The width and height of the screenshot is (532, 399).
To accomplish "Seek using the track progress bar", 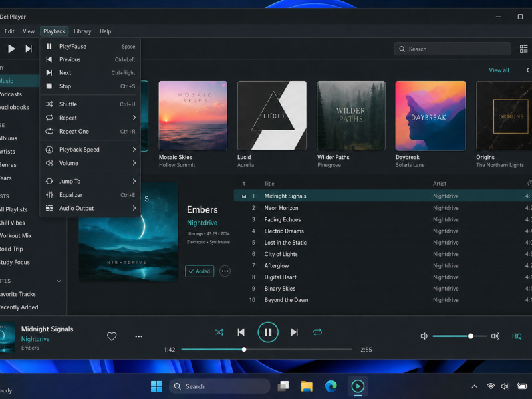I will point(267,350).
